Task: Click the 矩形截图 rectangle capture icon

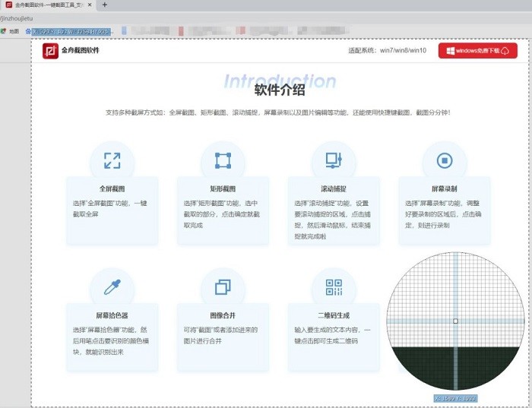Action: click(223, 160)
